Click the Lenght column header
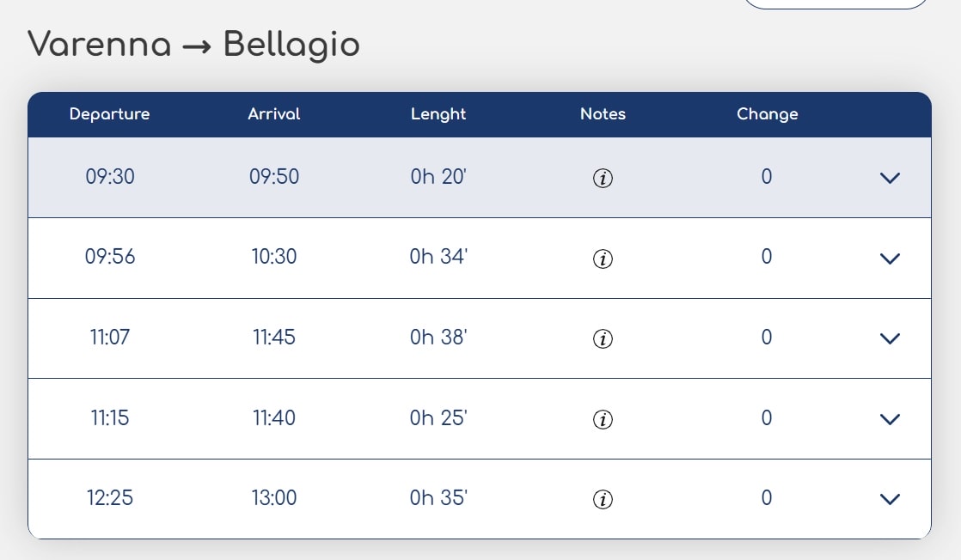Screen dimensions: 961x560 tap(438, 114)
